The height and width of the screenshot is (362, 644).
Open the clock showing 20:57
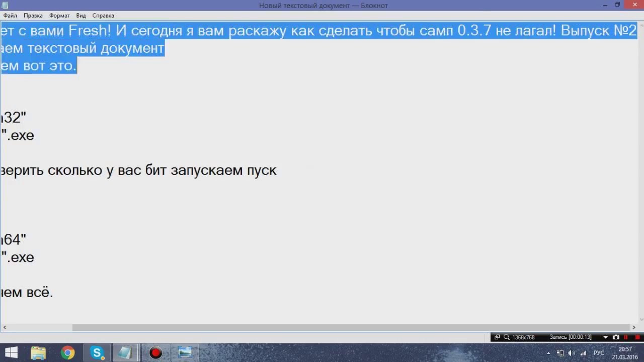click(x=625, y=353)
